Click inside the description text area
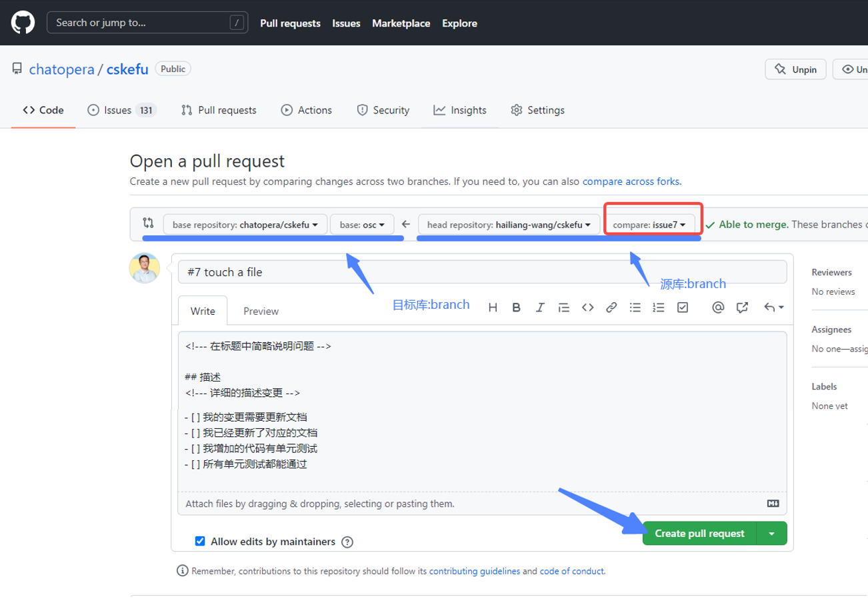This screenshot has width=868, height=601. click(x=482, y=412)
